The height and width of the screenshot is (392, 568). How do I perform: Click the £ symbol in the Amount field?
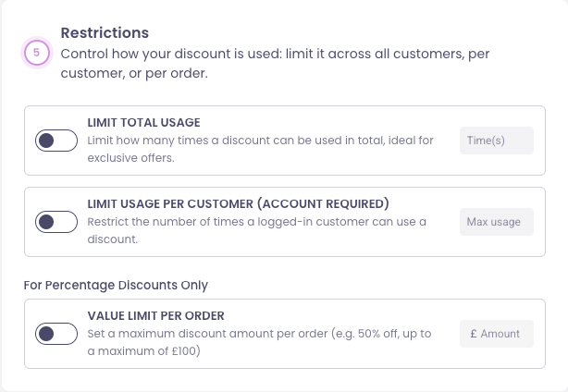[474, 334]
